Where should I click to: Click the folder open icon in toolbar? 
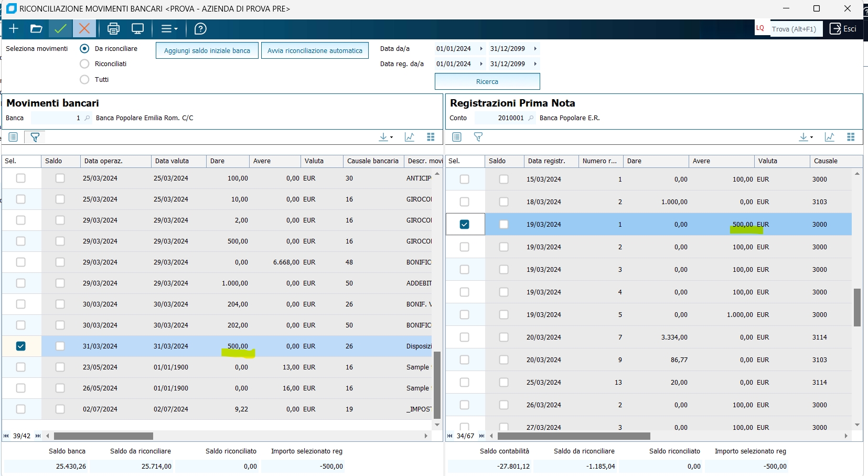pyautogui.click(x=36, y=29)
